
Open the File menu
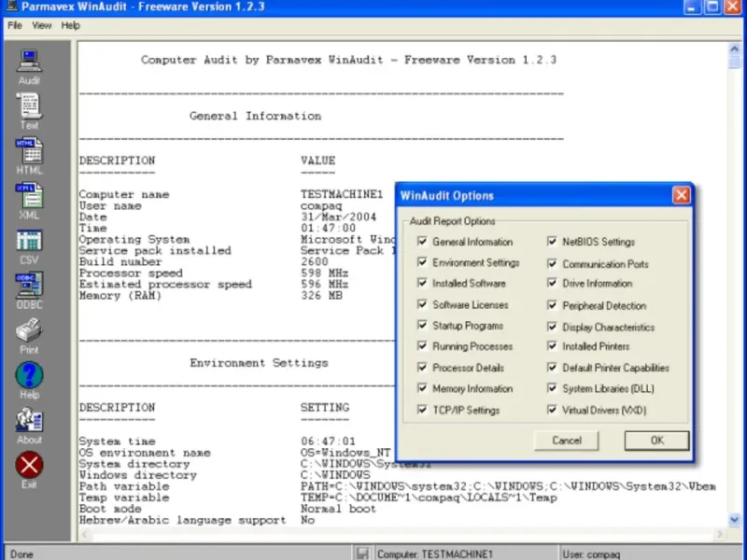coord(15,25)
